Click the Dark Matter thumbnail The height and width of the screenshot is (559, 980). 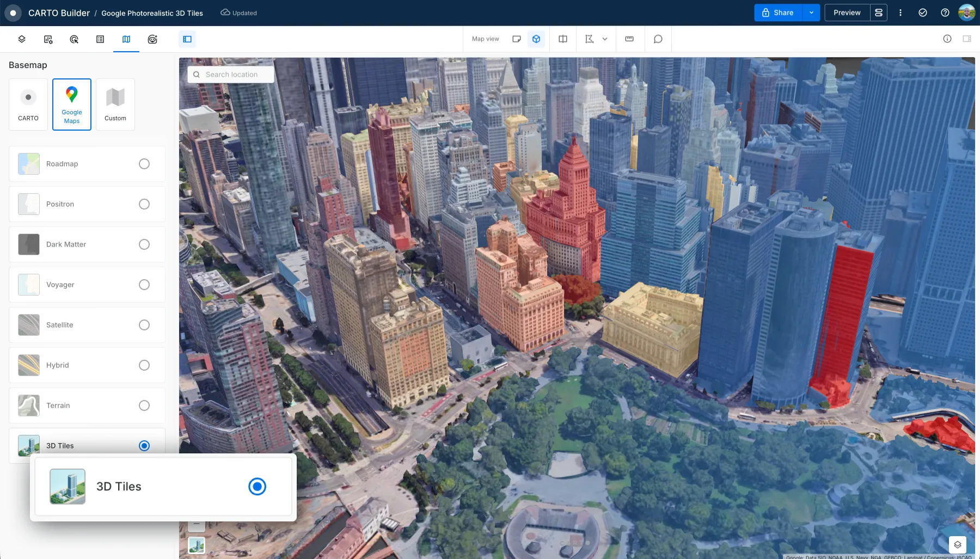(29, 244)
